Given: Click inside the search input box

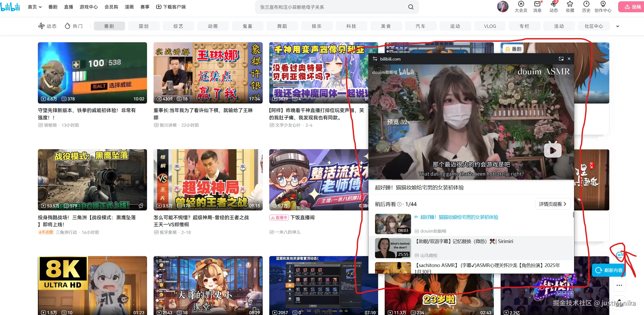Looking at the screenshot, I should click(326, 7).
